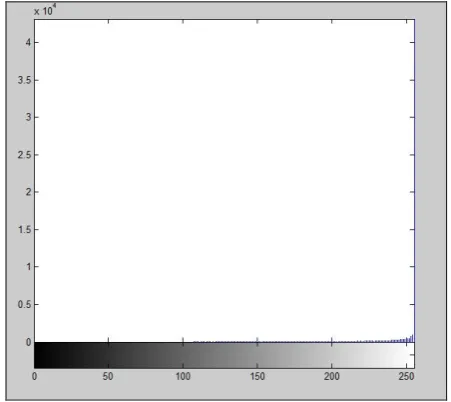Click x-axis tick label "200"
The height and width of the screenshot is (402, 451).
tap(332, 376)
